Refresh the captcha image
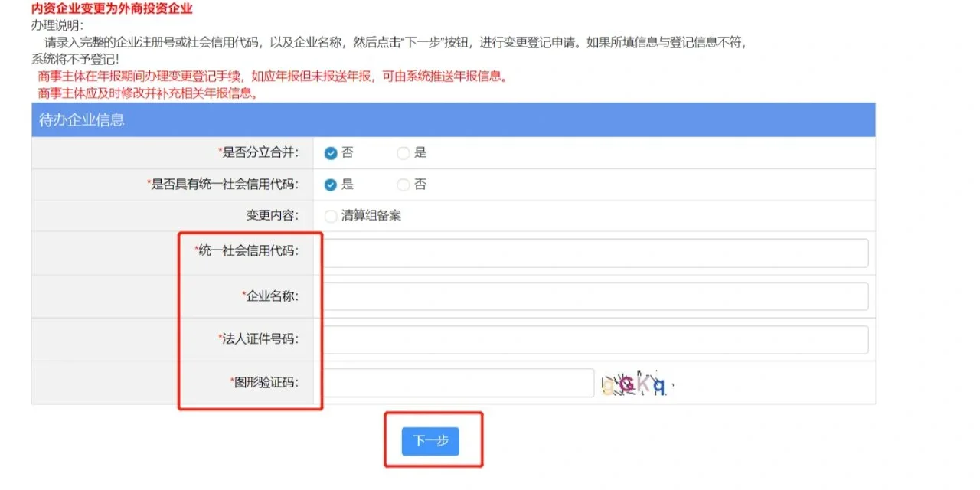This screenshot has width=980, height=490. (635, 384)
